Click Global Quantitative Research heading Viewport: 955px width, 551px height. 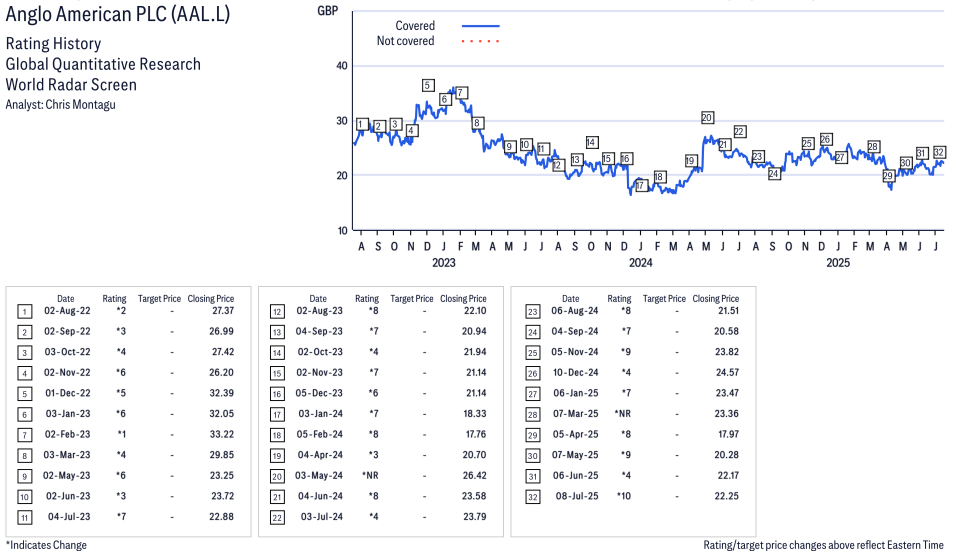pyautogui.click(x=103, y=65)
